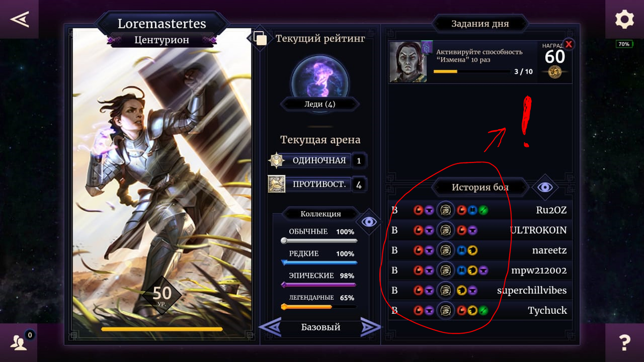Toggle the square icon beside Текущий рейтинг

tap(260, 39)
